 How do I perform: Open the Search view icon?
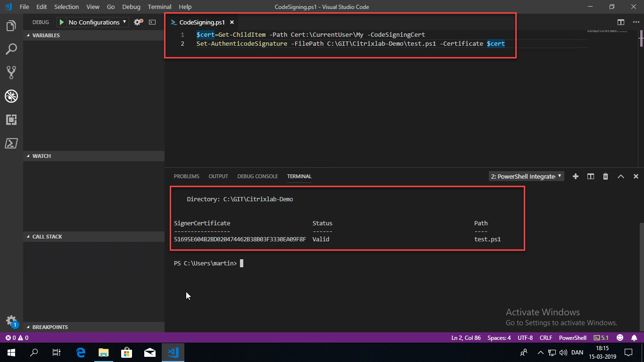tap(11, 49)
